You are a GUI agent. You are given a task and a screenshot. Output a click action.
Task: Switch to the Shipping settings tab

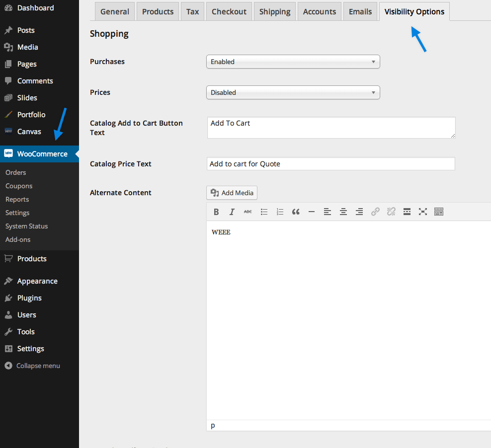(x=274, y=11)
